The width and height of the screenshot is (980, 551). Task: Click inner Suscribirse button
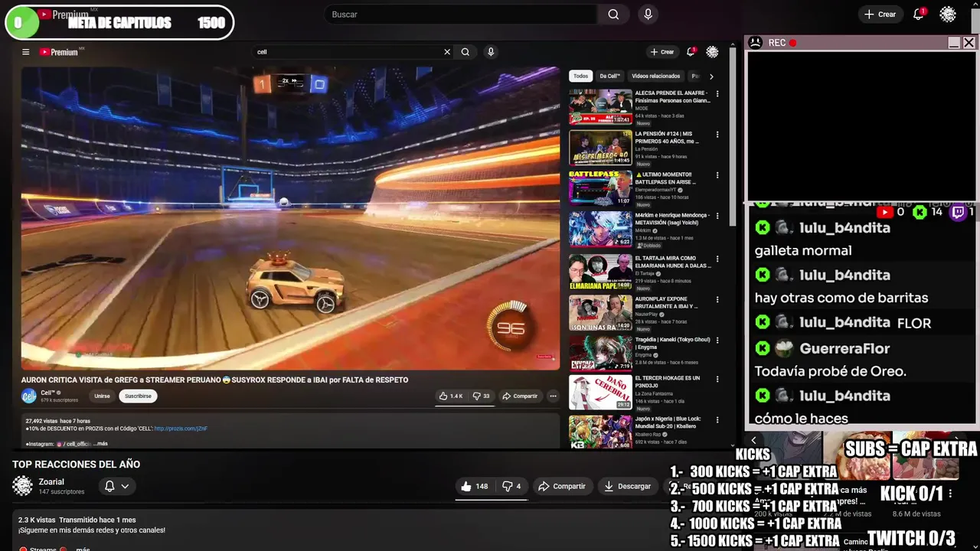(x=138, y=396)
